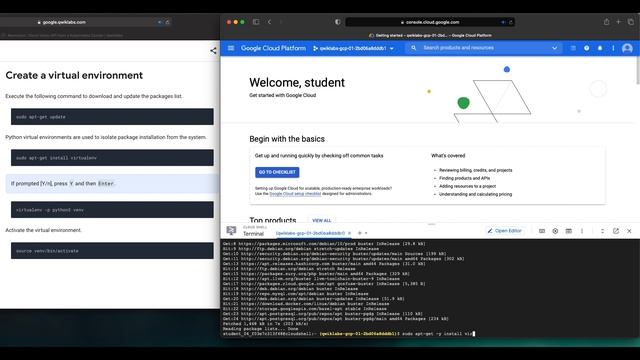
Task: Click the Adding resources to a project item
Action: pos(467,186)
